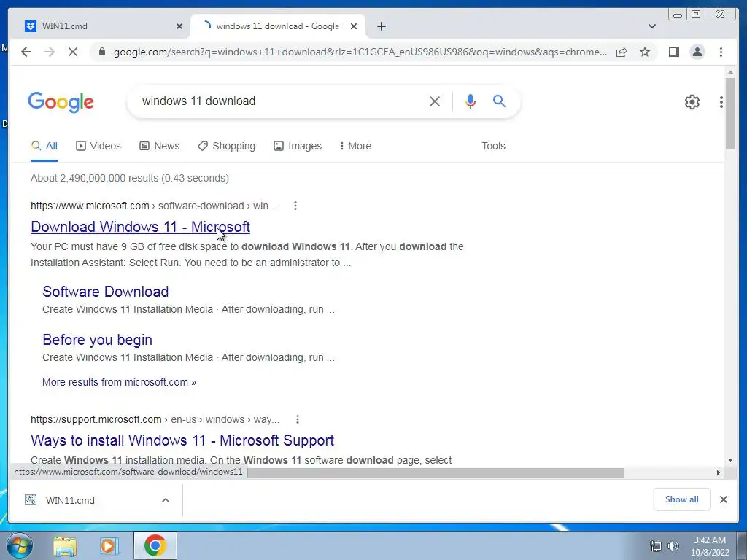Expand the More search filters
Image resolution: width=747 pixels, height=560 pixels.
355,146
